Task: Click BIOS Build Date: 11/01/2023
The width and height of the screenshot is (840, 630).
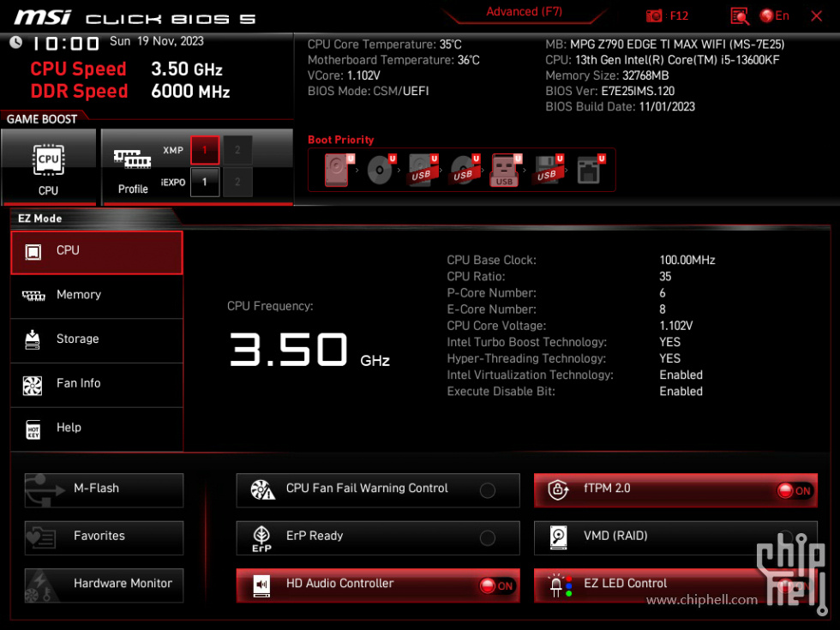Action: [x=620, y=106]
